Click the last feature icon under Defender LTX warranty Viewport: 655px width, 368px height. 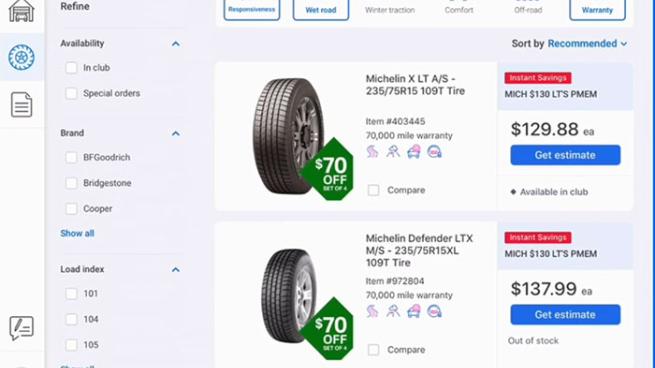coord(434,311)
